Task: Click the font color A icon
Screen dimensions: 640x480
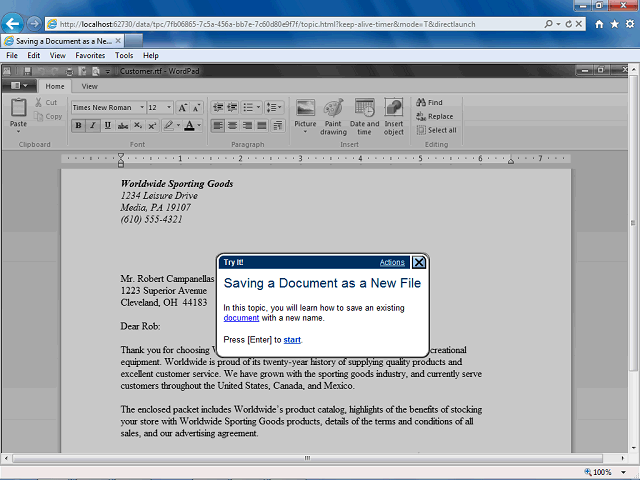Action: tap(189, 126)
